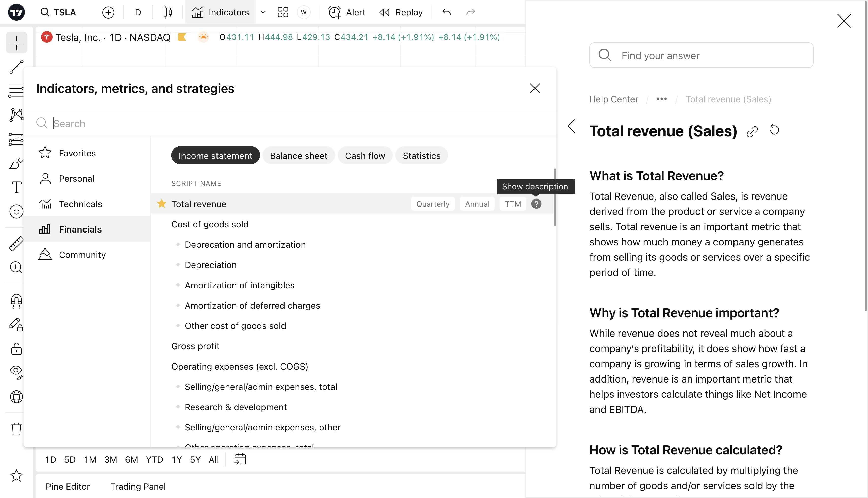The height and width of the screenshot is (498, 868).
Task: Click the question mark description icon
Action: (536, 204)
